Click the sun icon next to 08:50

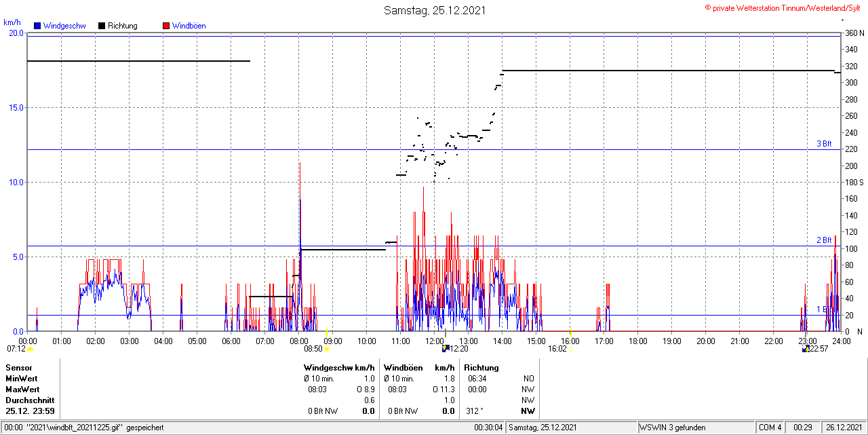pyautogui.click(x=327, y=349)
